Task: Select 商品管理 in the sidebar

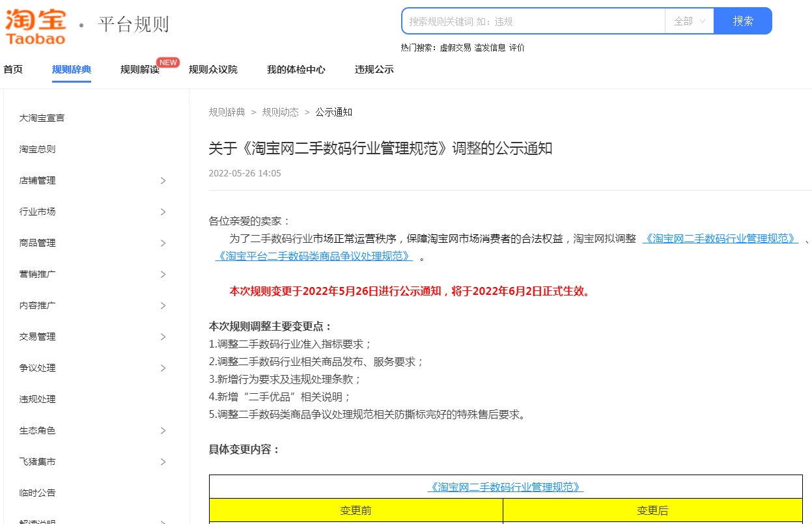Action: [x=37, y=243]
